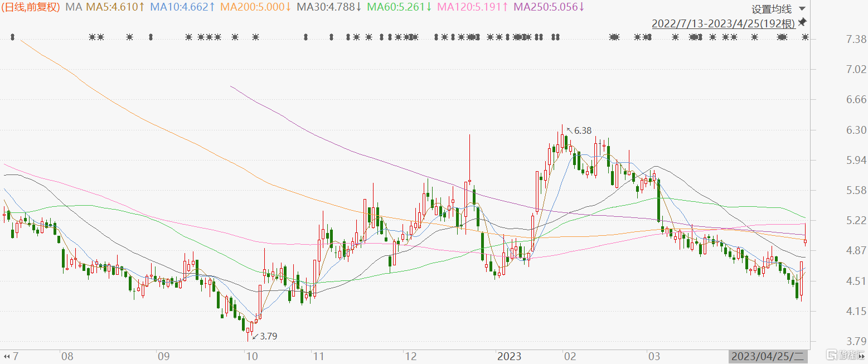Click the 2023 marker on the time axis

tap(509, 356)
